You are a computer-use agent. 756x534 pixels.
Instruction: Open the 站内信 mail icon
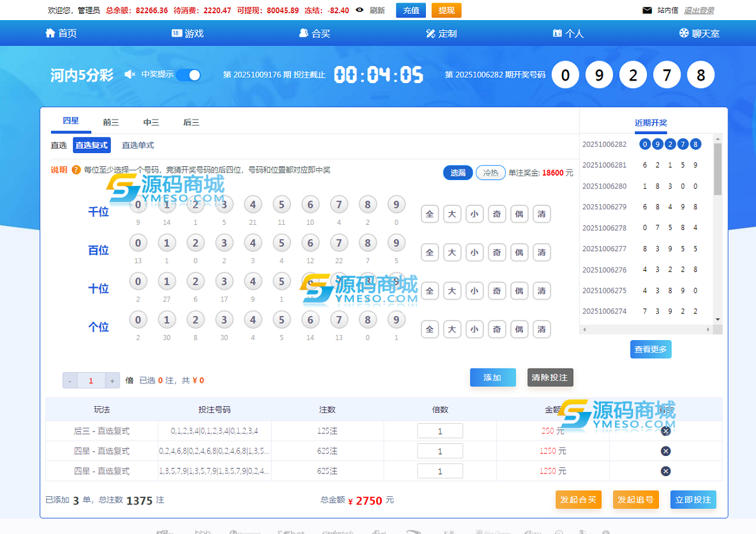647,10
